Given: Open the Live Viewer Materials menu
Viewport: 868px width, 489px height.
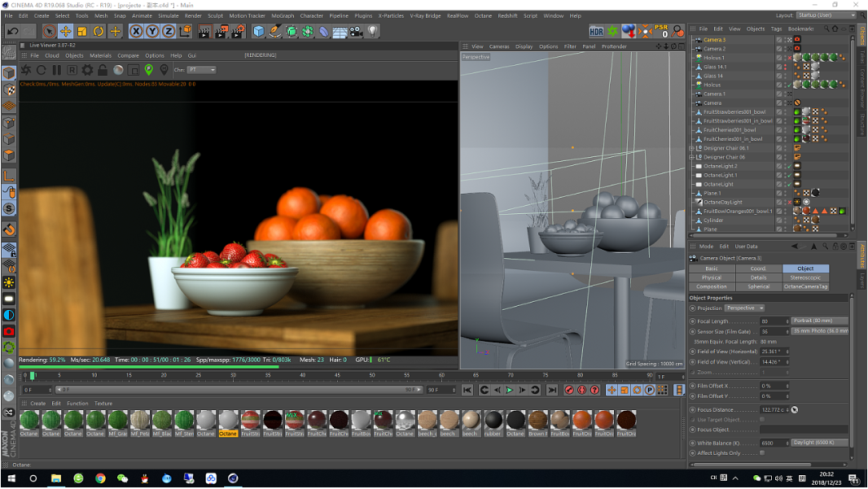Looking at the screenshot, I should tap(100, 55).
